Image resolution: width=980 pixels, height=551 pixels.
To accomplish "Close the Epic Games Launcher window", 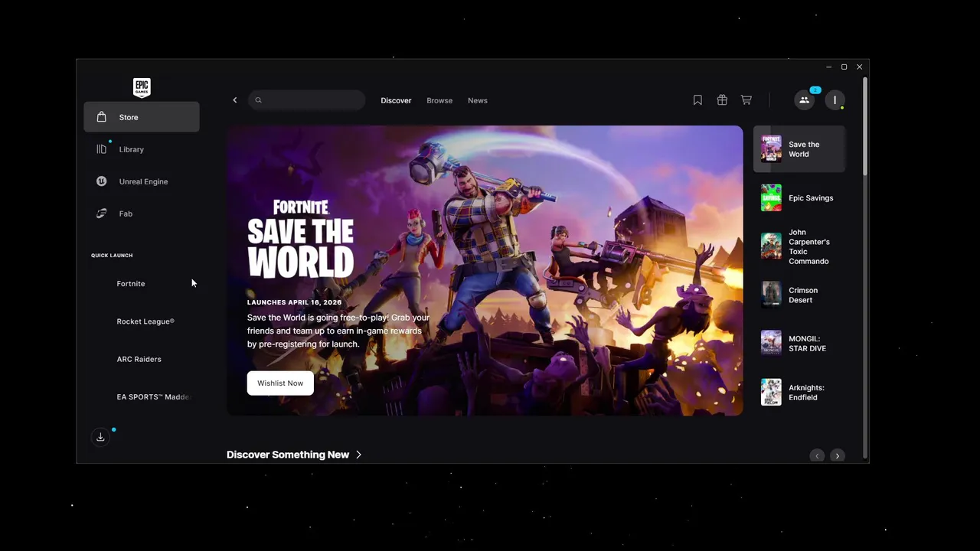I will (860, 67).
